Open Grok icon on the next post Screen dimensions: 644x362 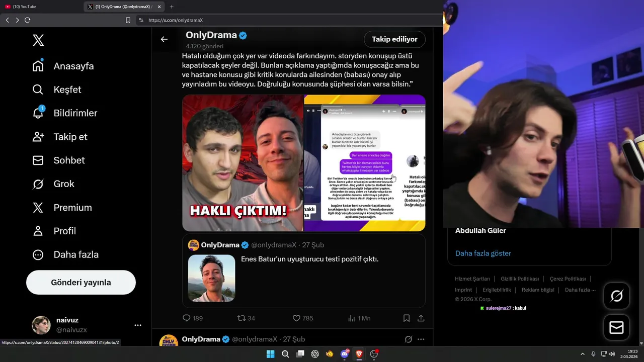coord(409,339)
